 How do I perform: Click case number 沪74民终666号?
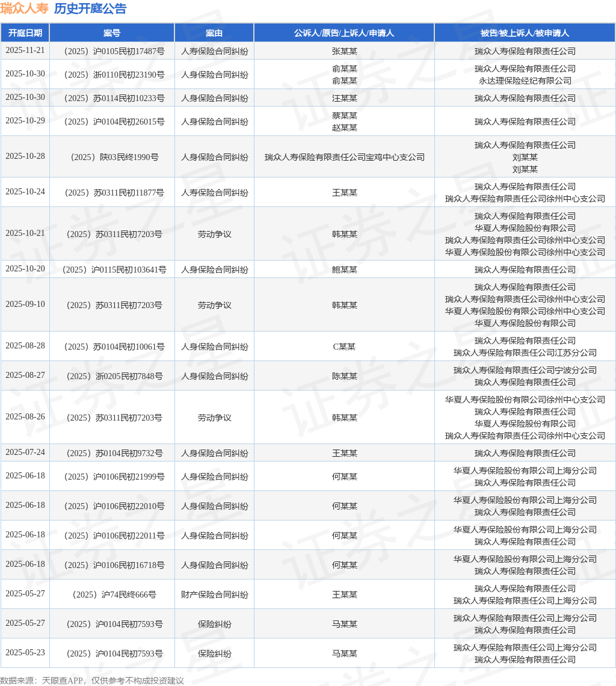coord(114,595)
